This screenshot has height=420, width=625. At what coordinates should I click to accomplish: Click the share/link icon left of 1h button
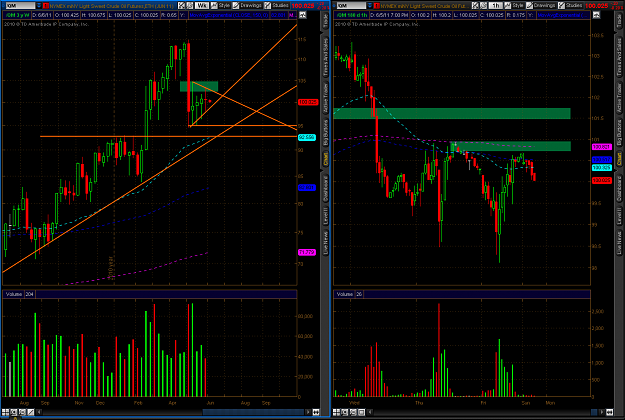475,6
